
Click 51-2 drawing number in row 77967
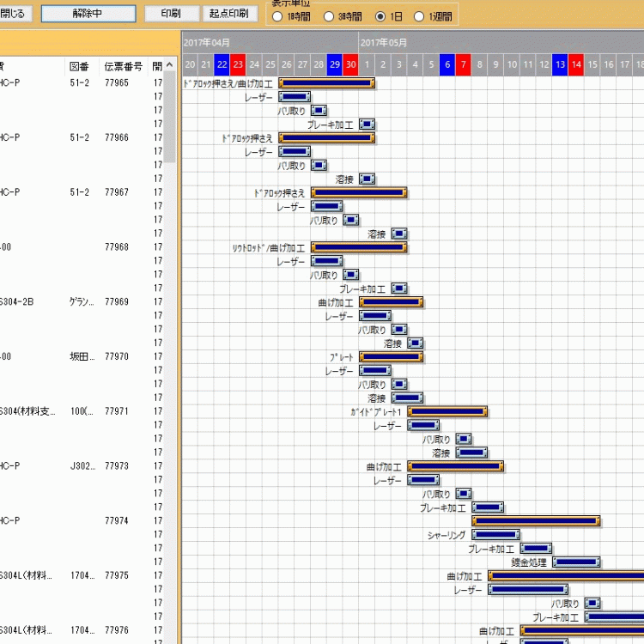[x=79, y=192]
